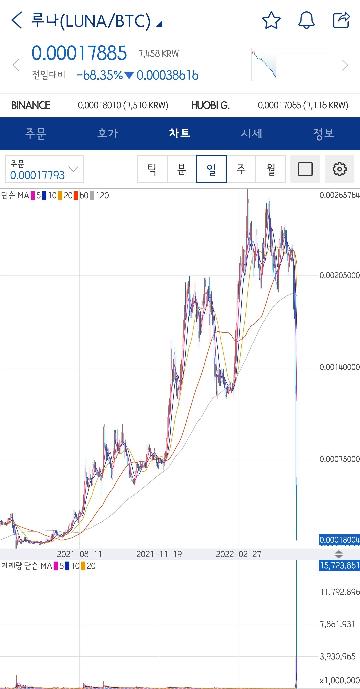Open the 주문 price dropdown 0.00017793

point(44,169)
